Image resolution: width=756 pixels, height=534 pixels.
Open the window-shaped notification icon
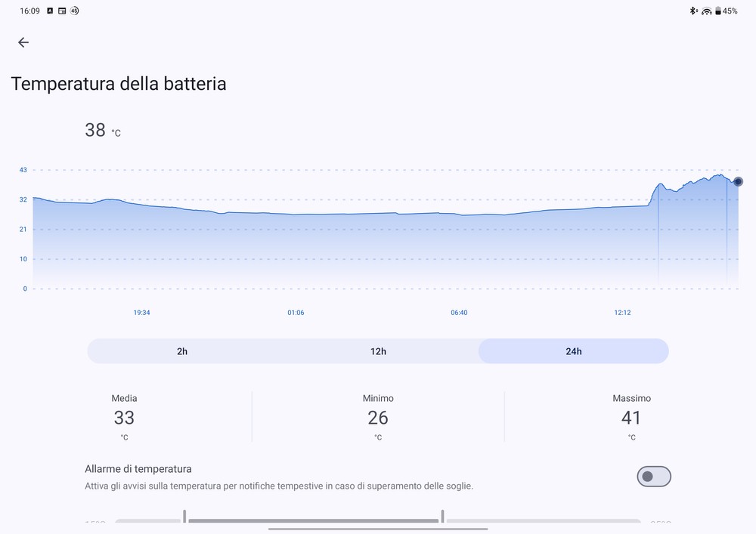(x=62, y=11)
